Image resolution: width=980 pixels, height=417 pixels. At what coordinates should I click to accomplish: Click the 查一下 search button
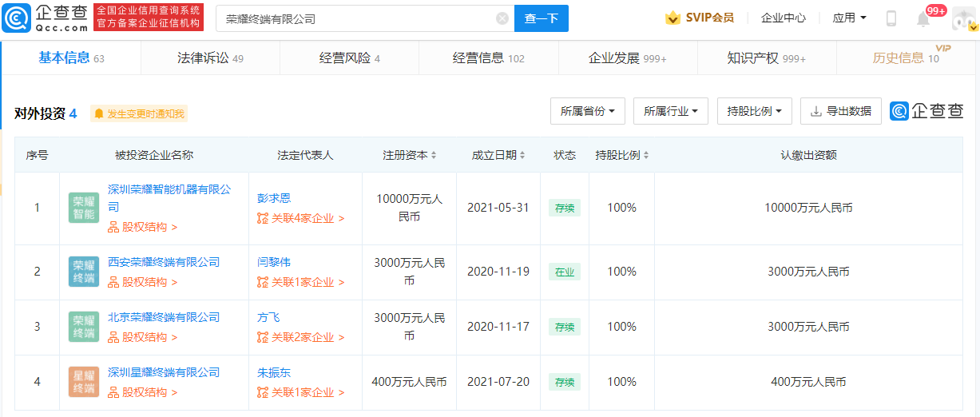(541, 18)
